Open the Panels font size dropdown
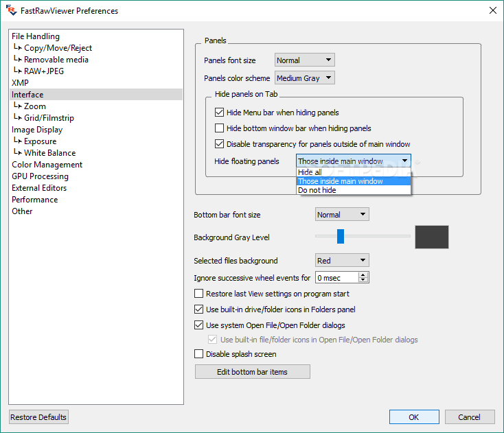Screen dimensions: 504x433 304,60
